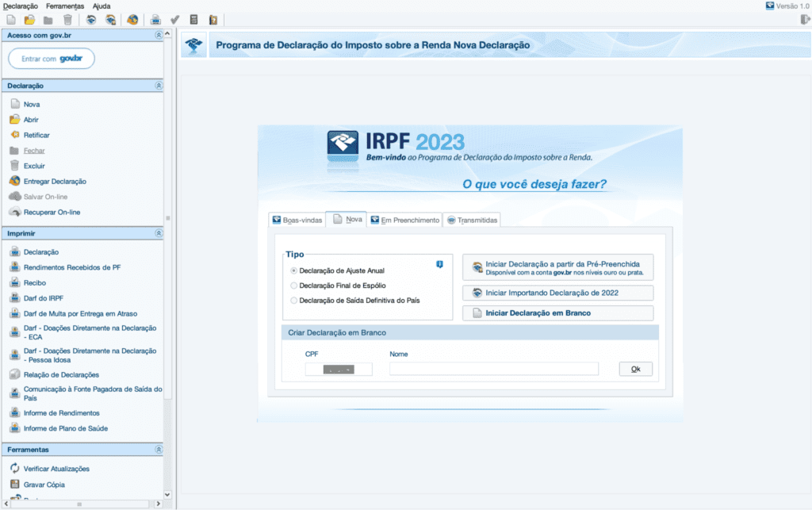Click the calculator toolbar icon
The image size is (812, 510).
point(193,20)
